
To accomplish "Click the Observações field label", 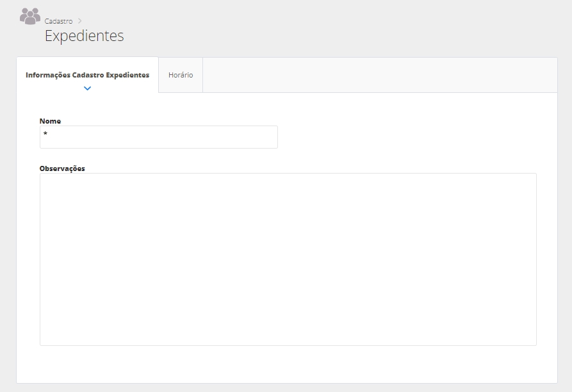I will [62, 168].
